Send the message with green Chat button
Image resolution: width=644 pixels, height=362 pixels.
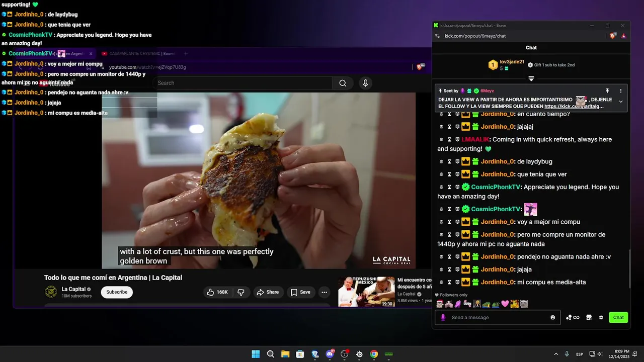pyautogui.click(x=618, y=317)
